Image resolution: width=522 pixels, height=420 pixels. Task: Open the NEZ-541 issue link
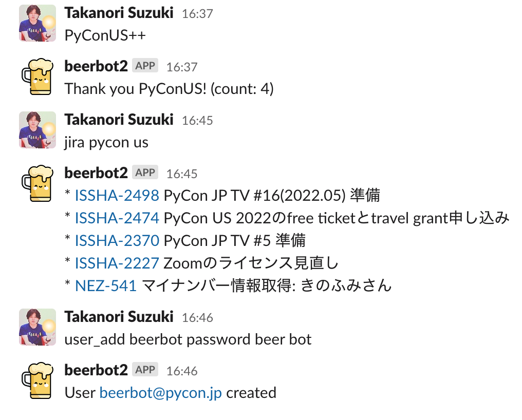coord(106,285)
